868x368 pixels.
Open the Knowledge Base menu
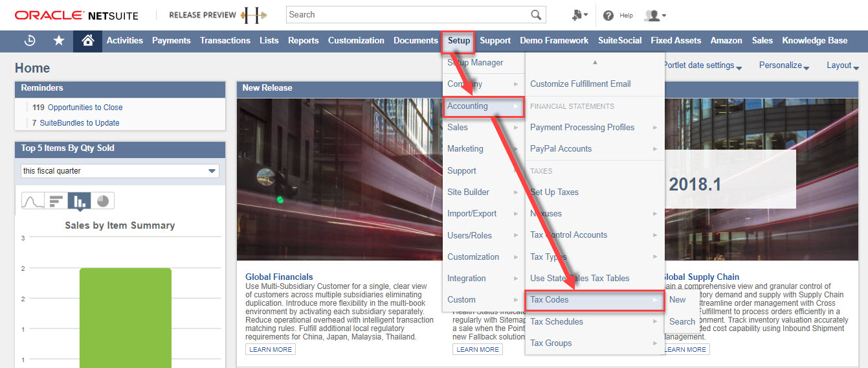click(x=815, y=40)
